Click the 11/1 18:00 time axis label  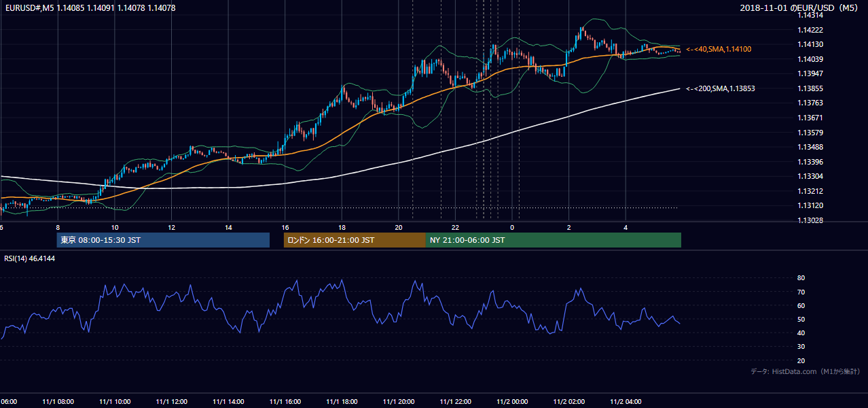[342, 401]
